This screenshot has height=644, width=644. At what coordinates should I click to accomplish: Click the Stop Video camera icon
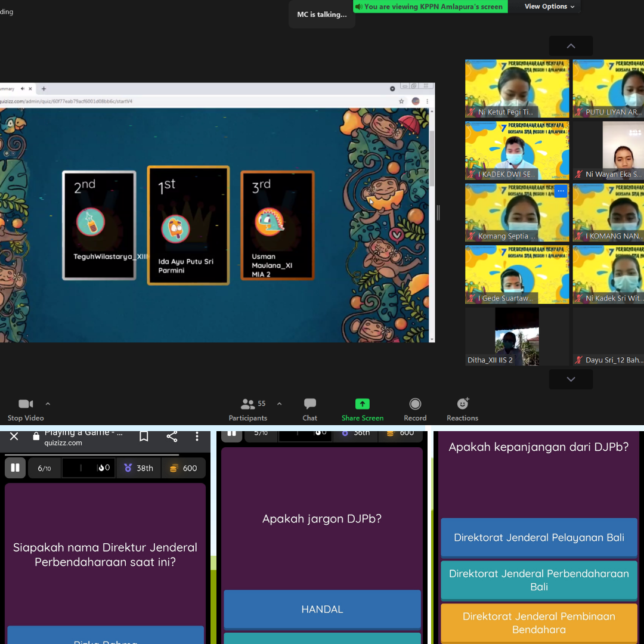(26, 404)
